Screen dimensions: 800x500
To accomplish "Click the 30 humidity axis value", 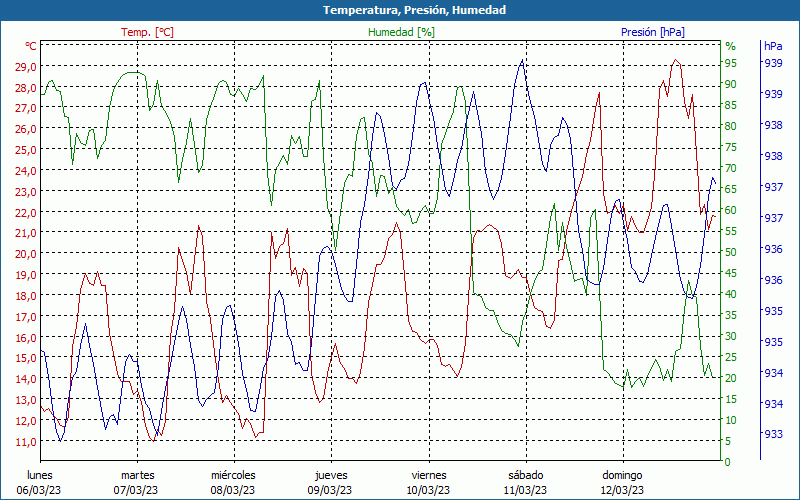I will tap(731, 336).
